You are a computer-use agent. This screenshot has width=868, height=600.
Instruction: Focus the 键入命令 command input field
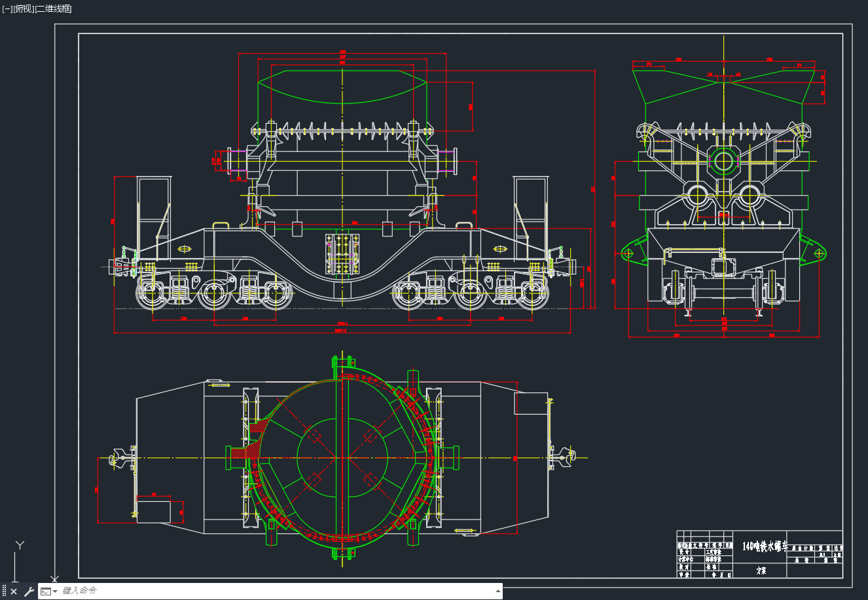tap(275, 591)
